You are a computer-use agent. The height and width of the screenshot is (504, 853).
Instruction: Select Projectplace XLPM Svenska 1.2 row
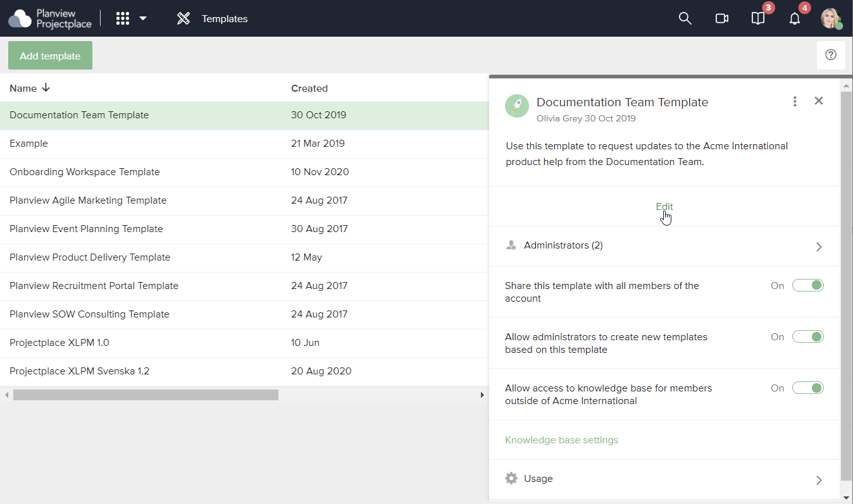[x=244, y=371]
